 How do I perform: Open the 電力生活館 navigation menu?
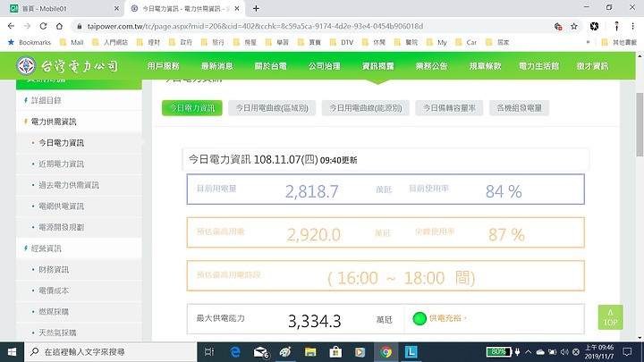coord(538,66)
